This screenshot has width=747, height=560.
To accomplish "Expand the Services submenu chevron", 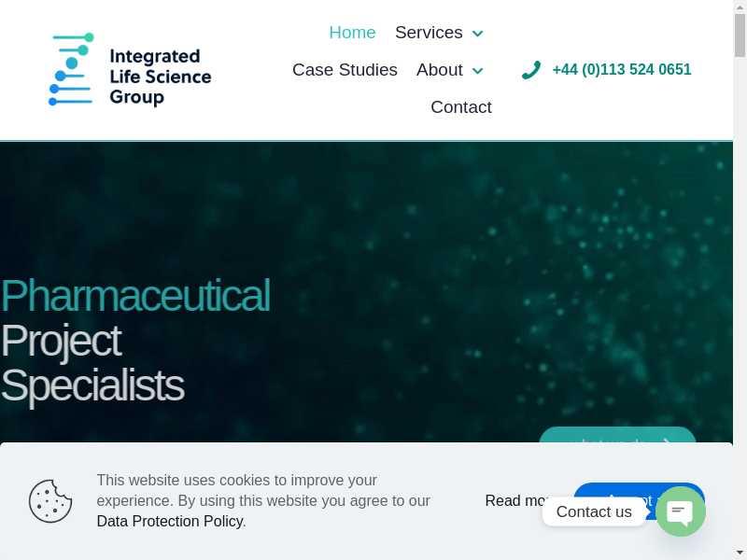I will pyautogui.click(x=478, y=34).
